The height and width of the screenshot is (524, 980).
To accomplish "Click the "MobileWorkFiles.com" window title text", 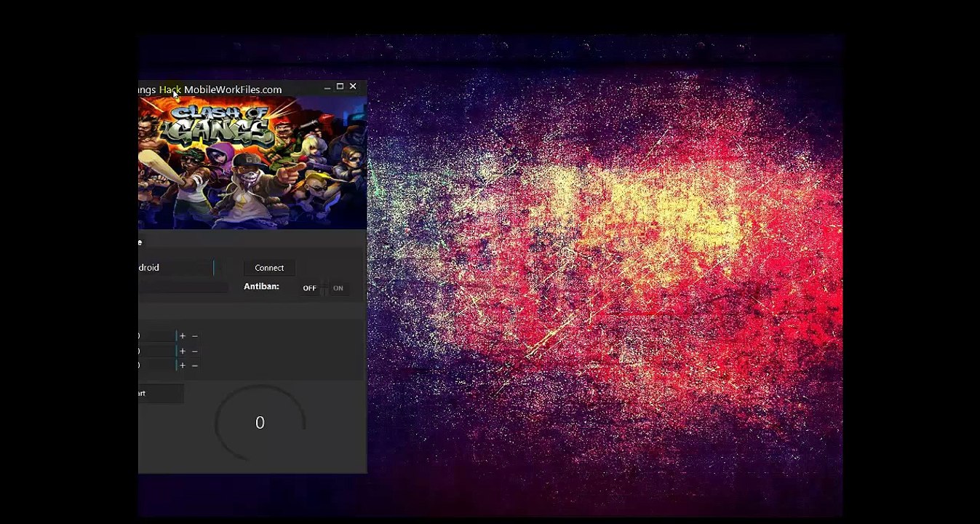I will pyautogui.click(x=233, y=90).
